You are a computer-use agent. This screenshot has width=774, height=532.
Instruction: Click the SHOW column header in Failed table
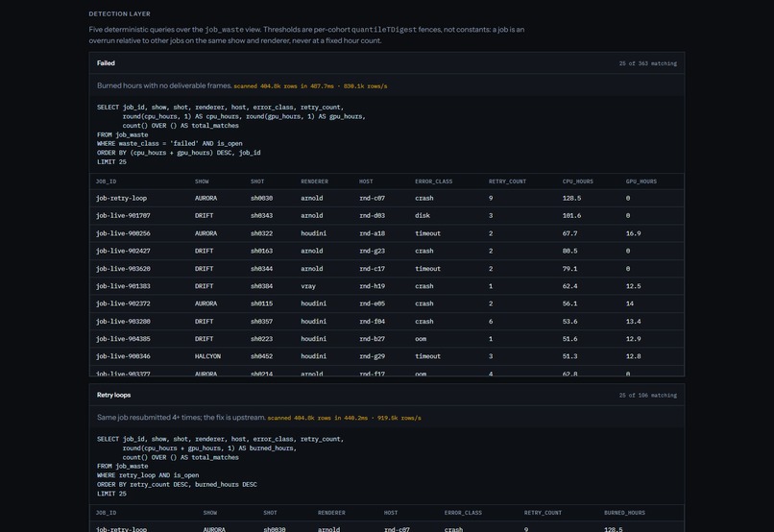coord(202,181)
